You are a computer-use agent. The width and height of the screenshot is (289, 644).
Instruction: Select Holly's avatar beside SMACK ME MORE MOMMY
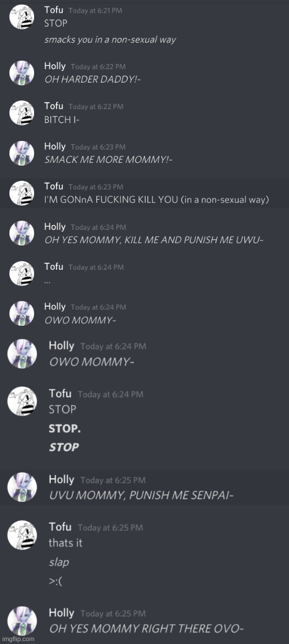22,153
